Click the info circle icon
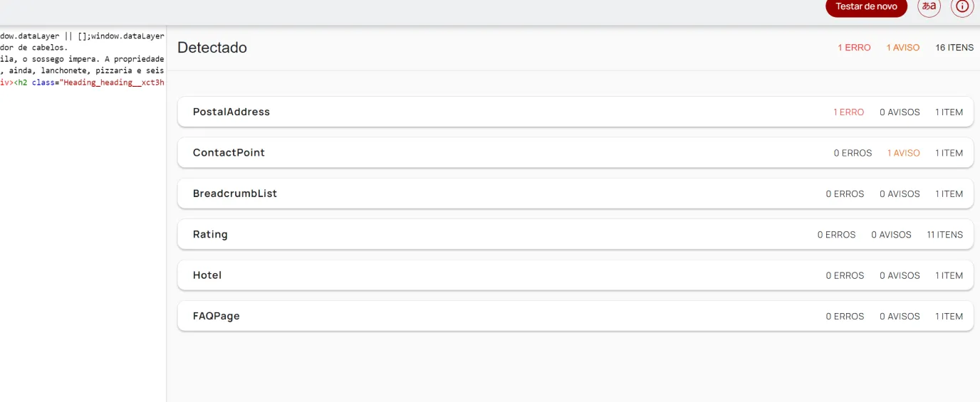 [962, 6]
